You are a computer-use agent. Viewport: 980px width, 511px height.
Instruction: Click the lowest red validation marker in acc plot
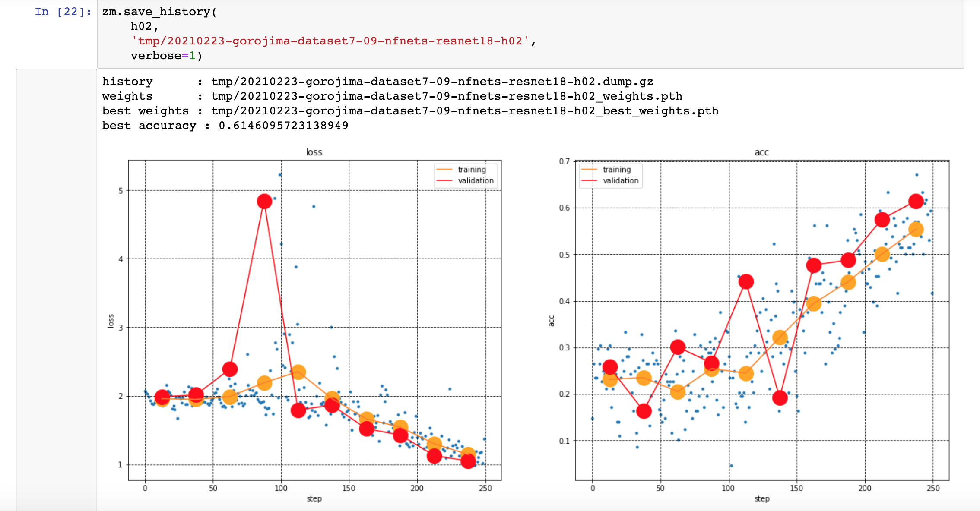click(644, 411)
